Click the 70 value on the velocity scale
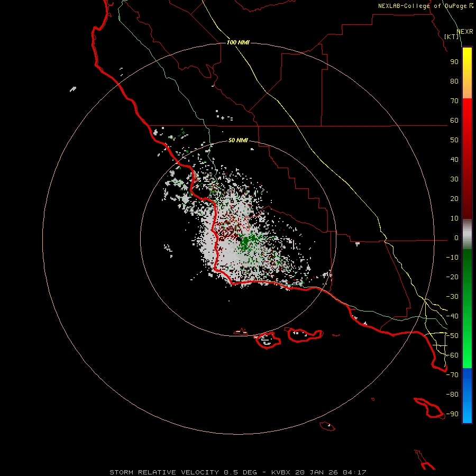 pos(454,101)
